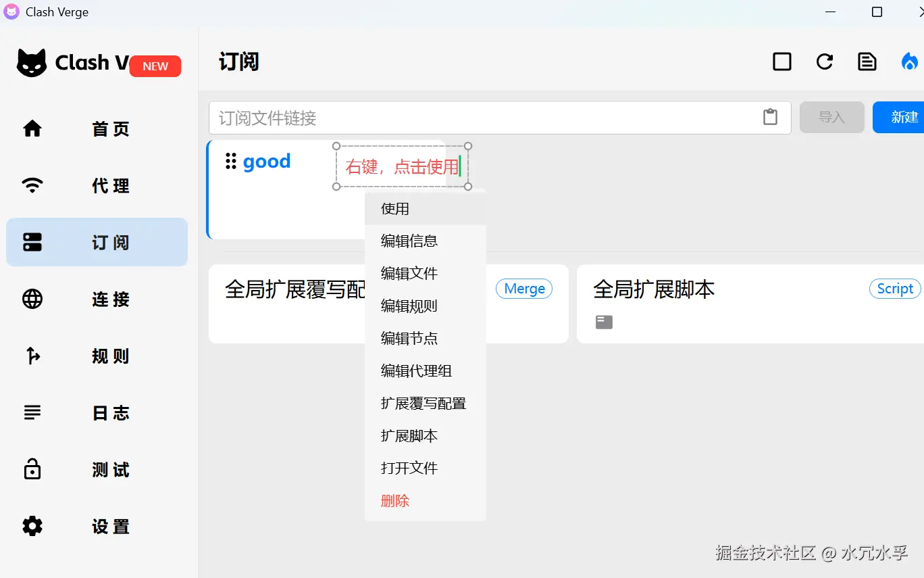Go to the 首页 home page

(97, 128)
